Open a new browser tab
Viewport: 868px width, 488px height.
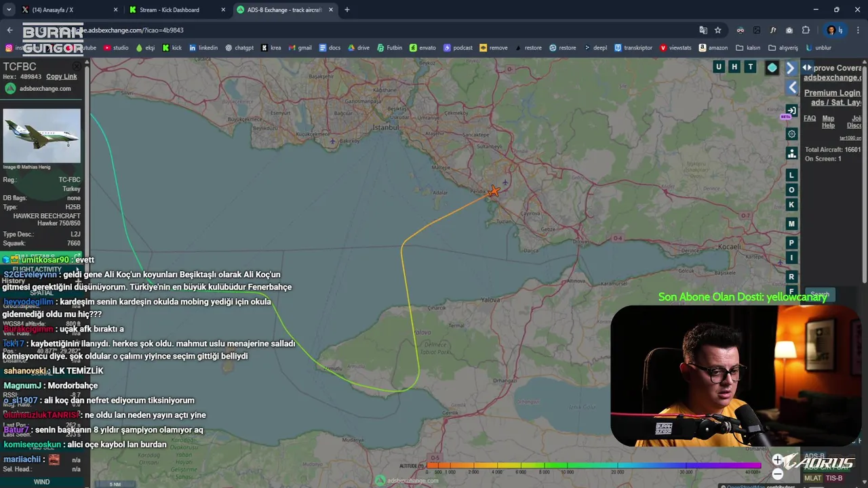click(347, 9)
